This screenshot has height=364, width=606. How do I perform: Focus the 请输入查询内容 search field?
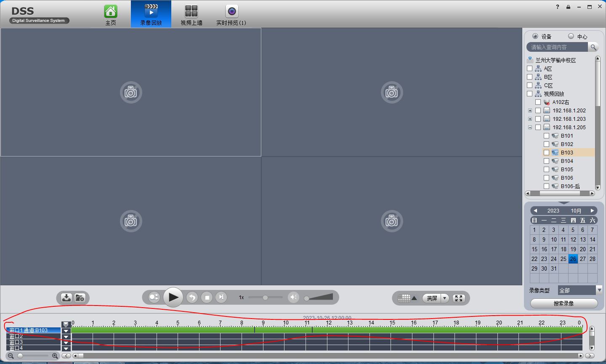point(557,47)
